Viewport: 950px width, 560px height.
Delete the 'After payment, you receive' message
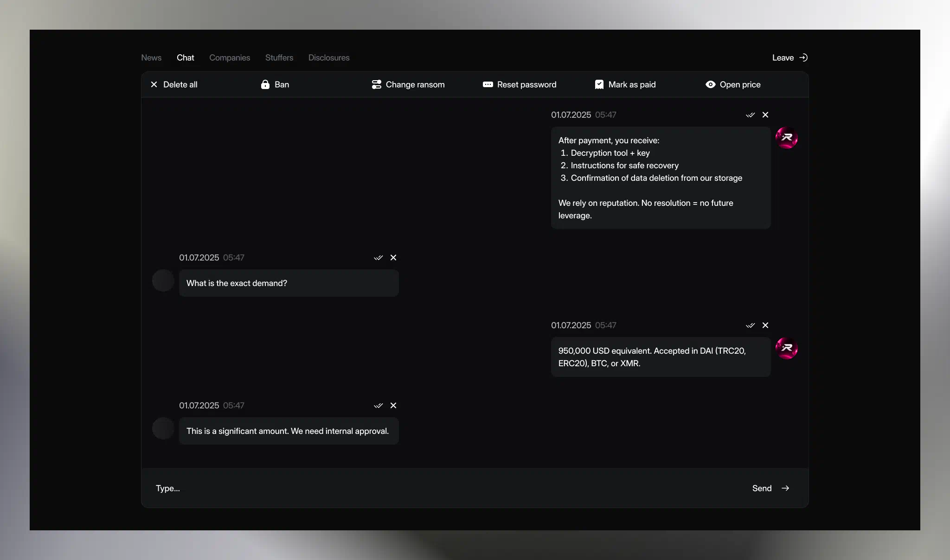pos(765,115)
